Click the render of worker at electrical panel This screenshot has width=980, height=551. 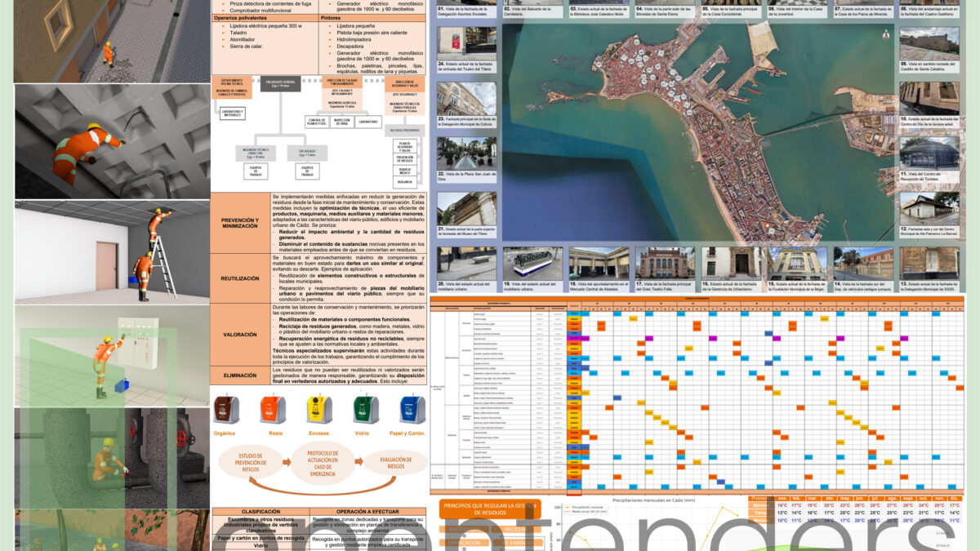[112, 355]
